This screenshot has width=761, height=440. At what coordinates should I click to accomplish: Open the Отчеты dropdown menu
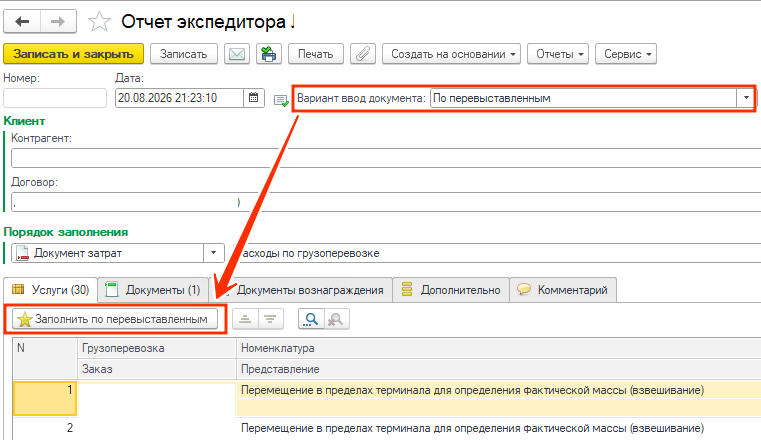tap(558, 54)
